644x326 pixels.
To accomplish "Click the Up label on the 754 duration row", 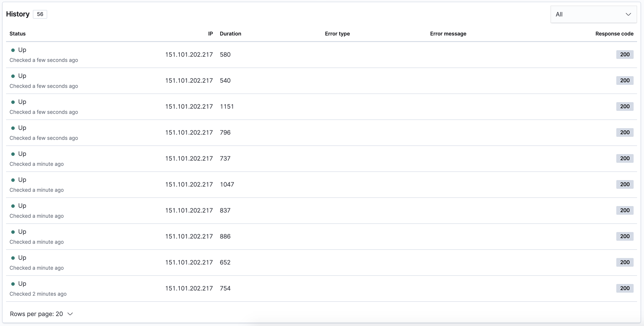I will (x=22, y=284).
